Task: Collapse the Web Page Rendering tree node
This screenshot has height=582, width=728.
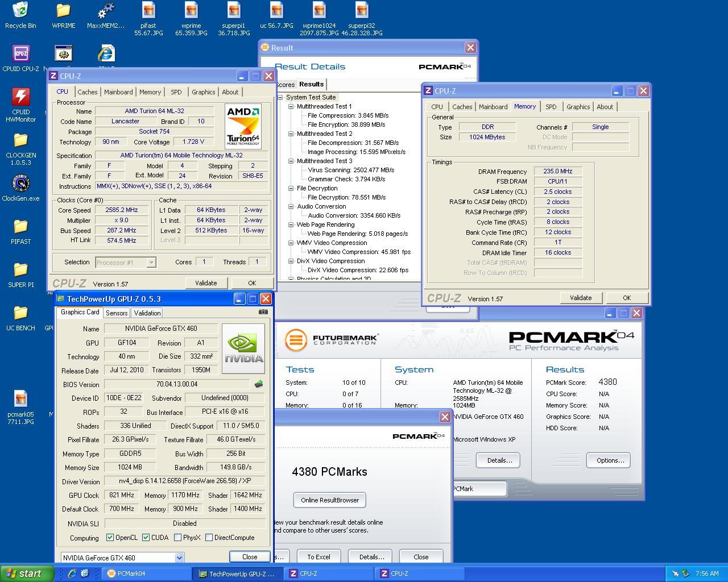Action: coord(291,225)
